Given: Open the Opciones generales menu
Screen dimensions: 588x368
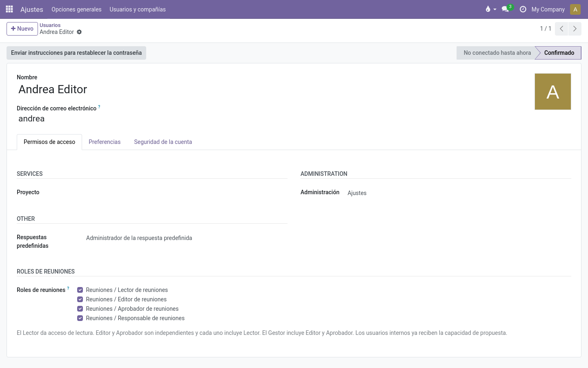Looking at the screenshot, I should pos(76,9).
